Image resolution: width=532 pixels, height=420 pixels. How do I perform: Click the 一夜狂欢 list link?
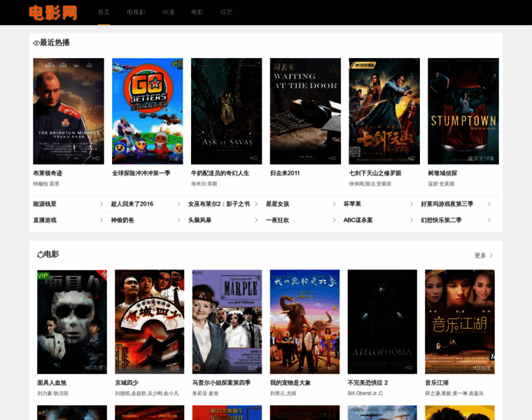click(277, 220)
